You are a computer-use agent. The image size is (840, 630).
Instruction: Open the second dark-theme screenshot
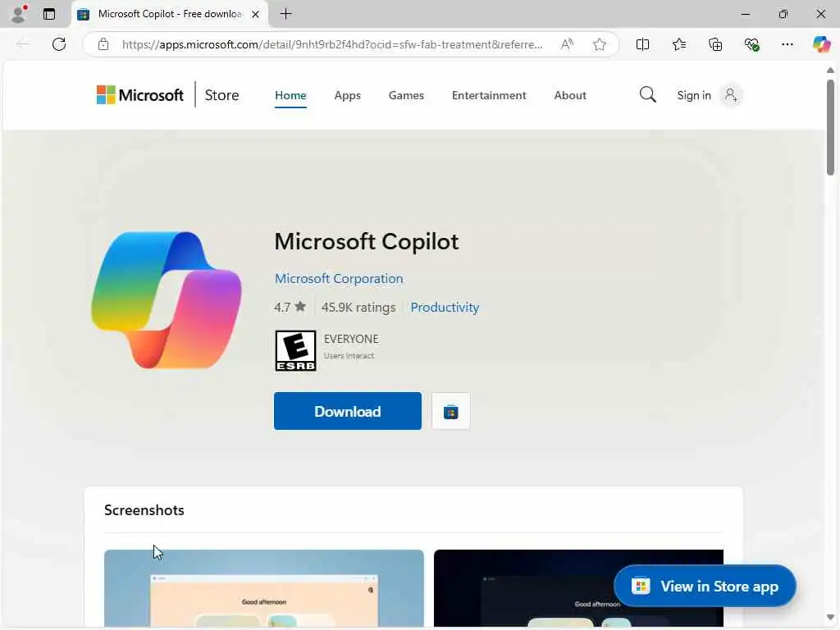pyautogui.click(x=578, y=588)
